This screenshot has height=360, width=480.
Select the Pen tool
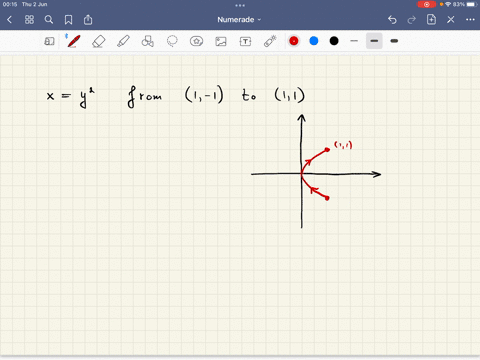73,41
